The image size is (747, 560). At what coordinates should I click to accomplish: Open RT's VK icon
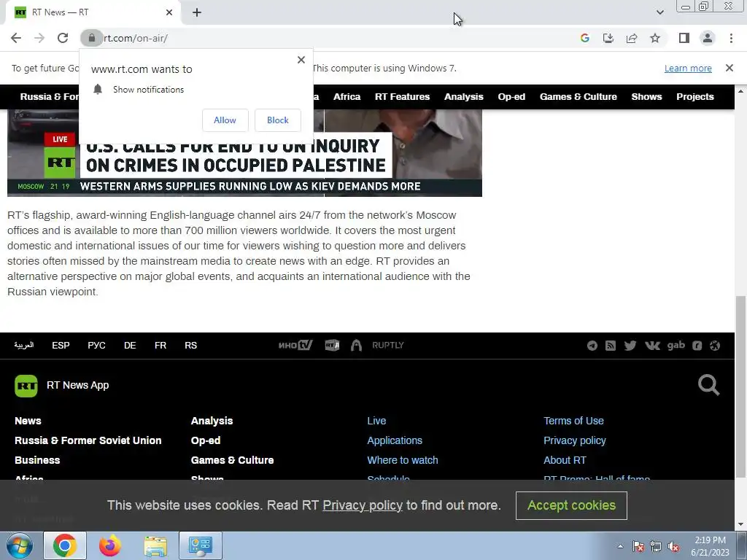click(x=652, y=346)
